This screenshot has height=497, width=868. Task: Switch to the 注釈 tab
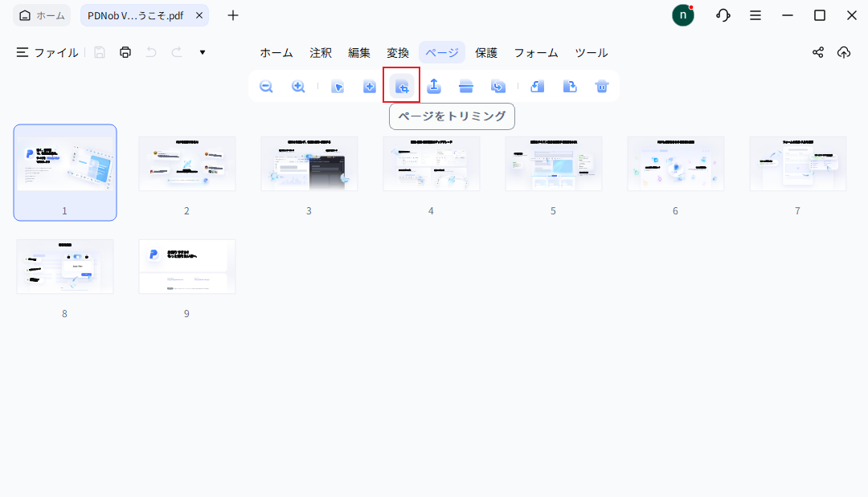pos(320,52)
